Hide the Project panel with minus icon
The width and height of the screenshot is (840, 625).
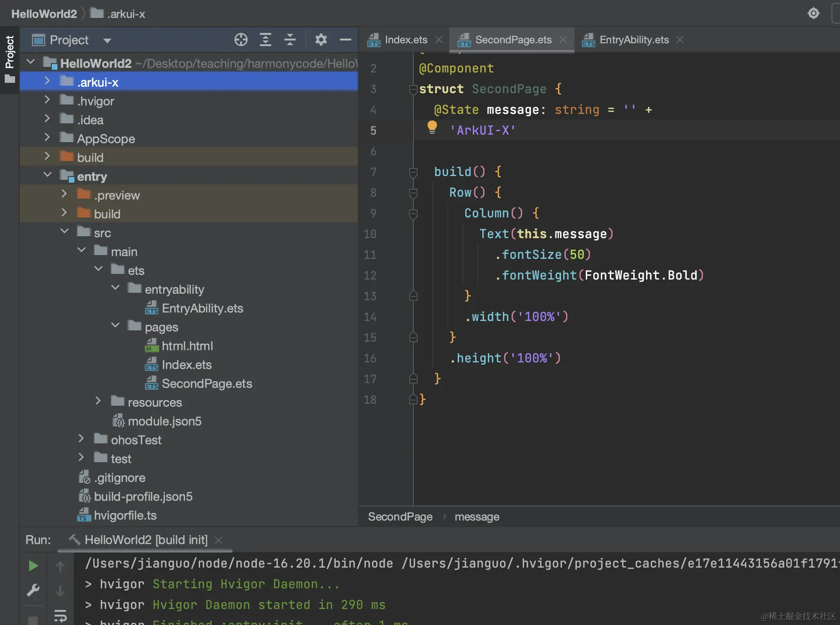point(346,40)
